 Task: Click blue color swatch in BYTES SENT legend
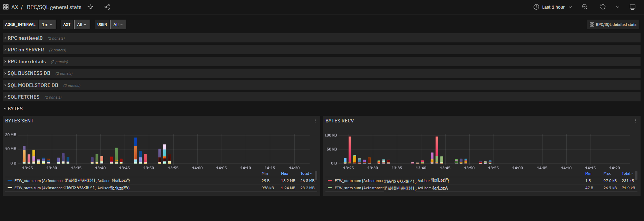(10, 181)
